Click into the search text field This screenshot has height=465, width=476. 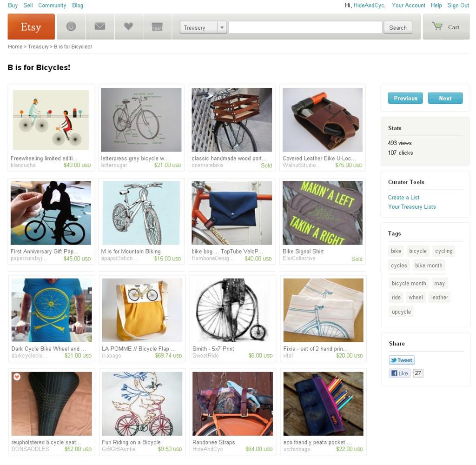(305, 27)
